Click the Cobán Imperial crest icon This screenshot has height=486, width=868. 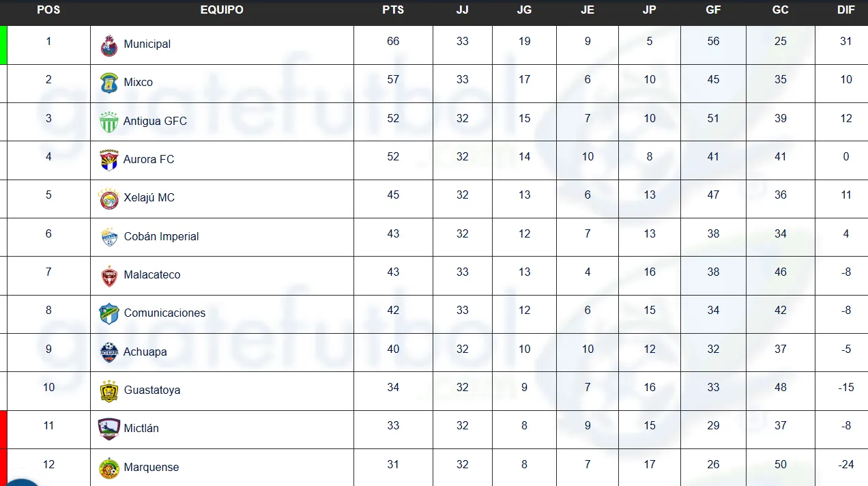(x=109, y=237)
